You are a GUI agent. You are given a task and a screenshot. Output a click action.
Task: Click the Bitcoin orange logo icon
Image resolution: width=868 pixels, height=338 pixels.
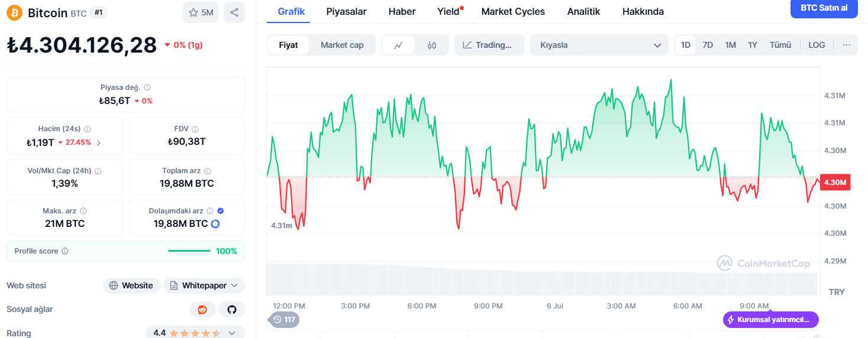(x=14, y=12)
